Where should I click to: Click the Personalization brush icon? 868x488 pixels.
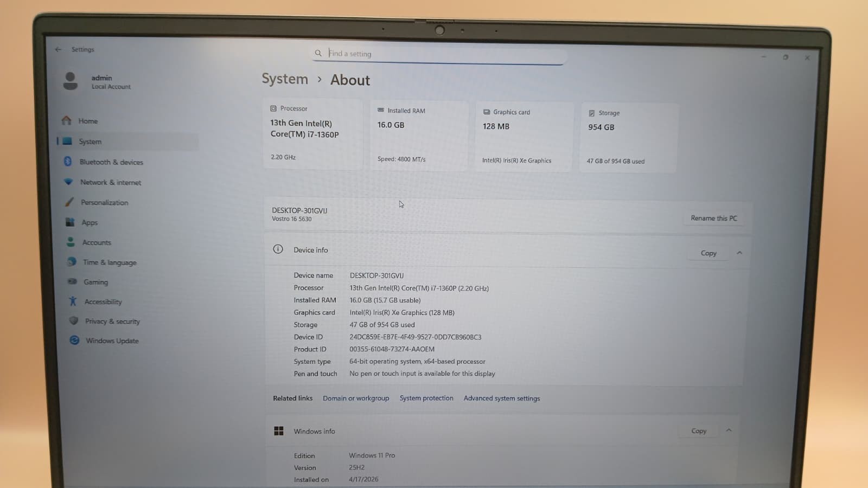(69, 202)
